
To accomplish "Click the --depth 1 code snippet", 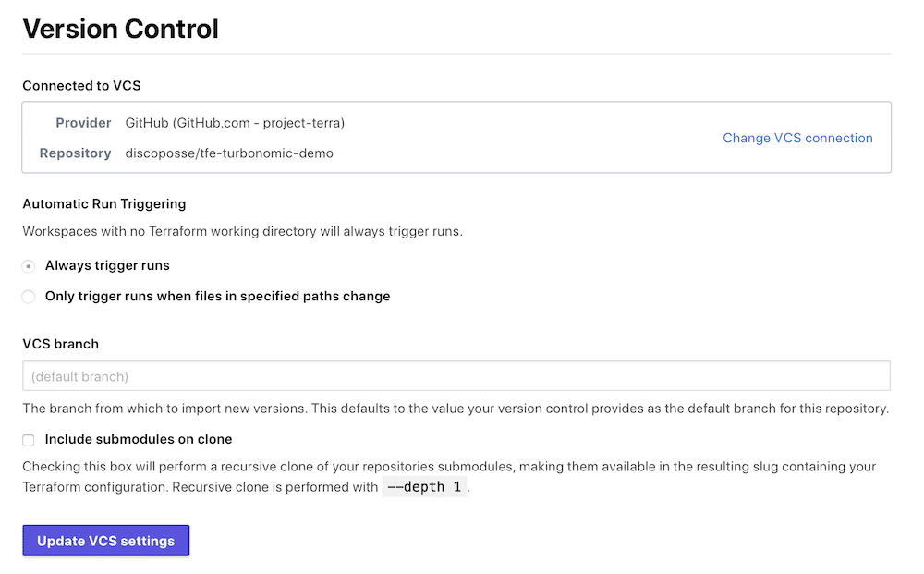I will pyautogui.click(x=424, y=487).
